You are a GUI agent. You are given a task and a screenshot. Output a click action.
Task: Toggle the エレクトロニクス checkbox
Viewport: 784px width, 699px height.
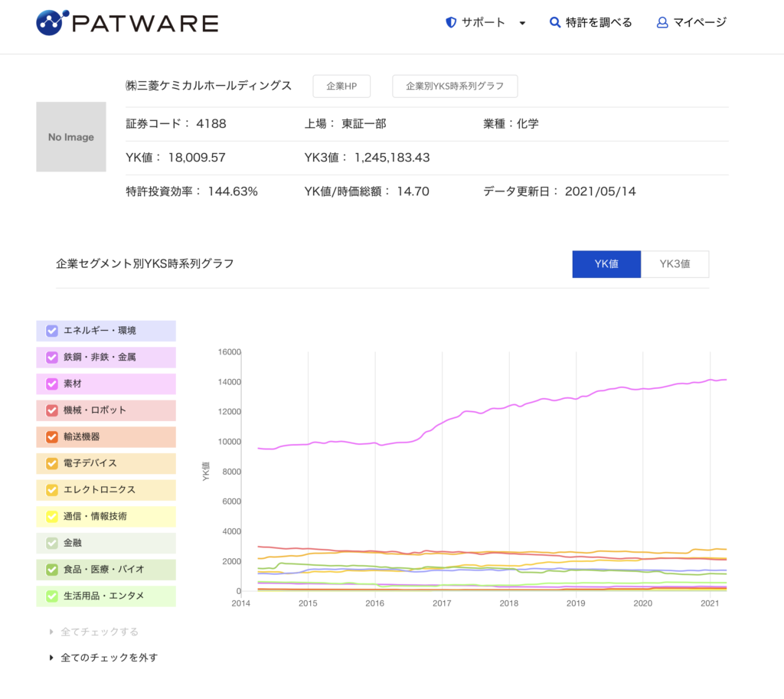coord(52,489)
